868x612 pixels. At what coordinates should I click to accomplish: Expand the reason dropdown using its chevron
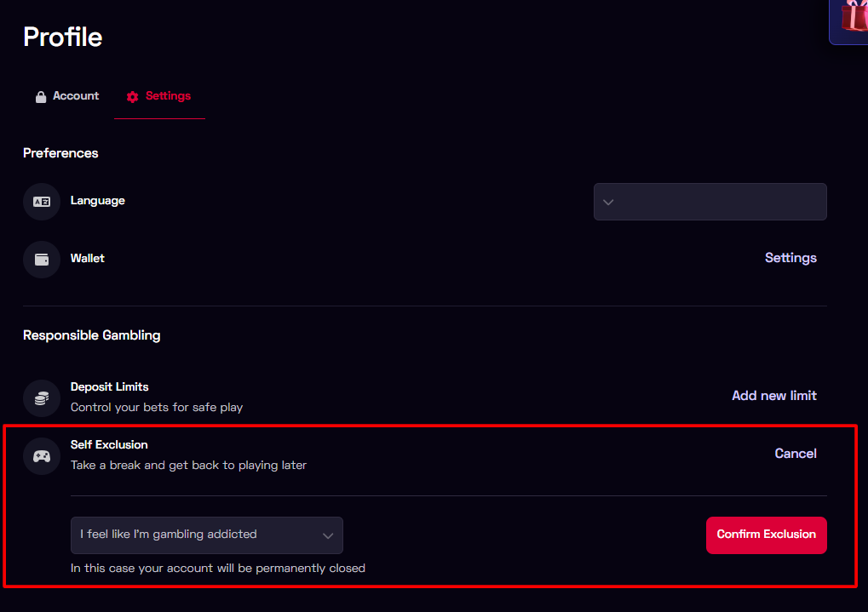click(x=327, y=535)
